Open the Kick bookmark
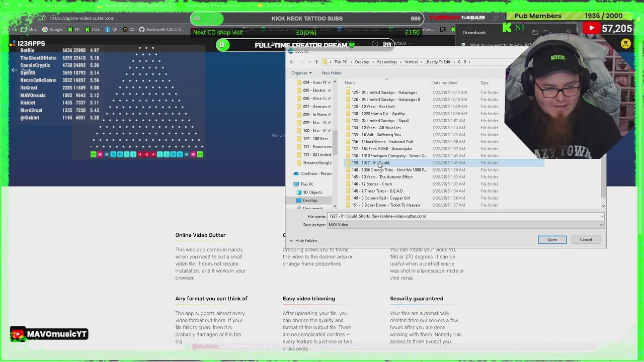644x362 pixels. [x=92, y=29]
